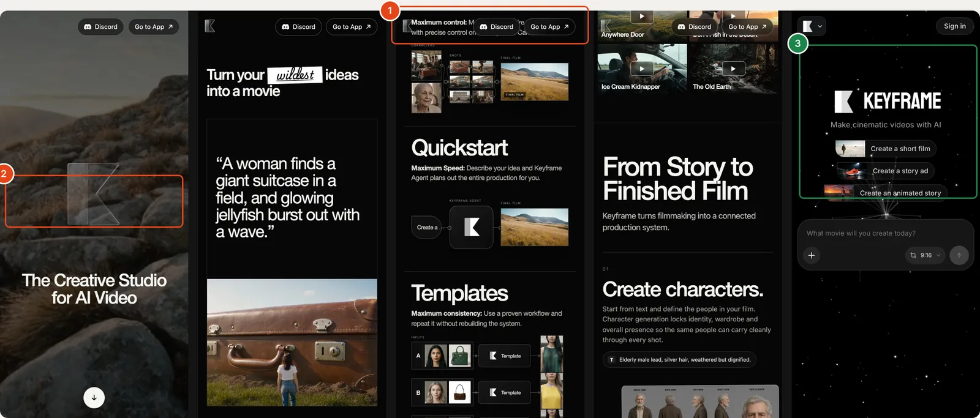Open Discord in the panel with video thumbnails
Image resolution: width=980 pixels, height=418 pixels.
click(695, 27)
